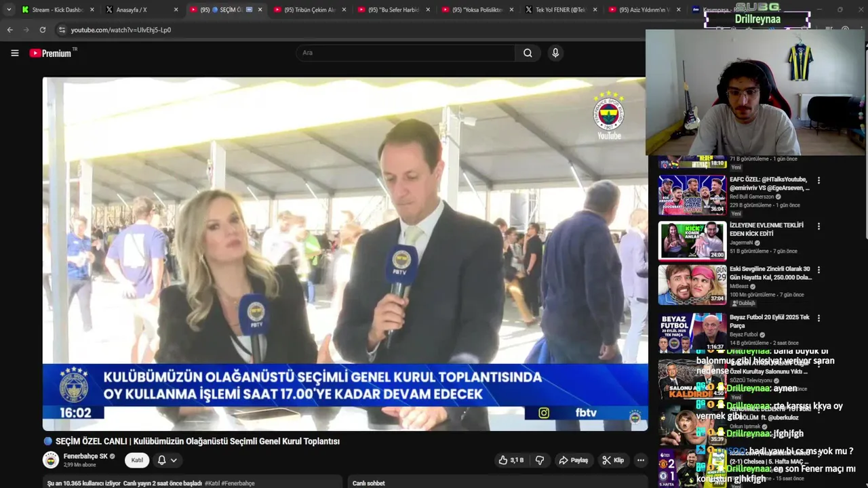Image resolution: width=868 pixels, height=488 pixels.
Task: Open the Fenerbahçe SK channel avatar
Action: (51, 460)
